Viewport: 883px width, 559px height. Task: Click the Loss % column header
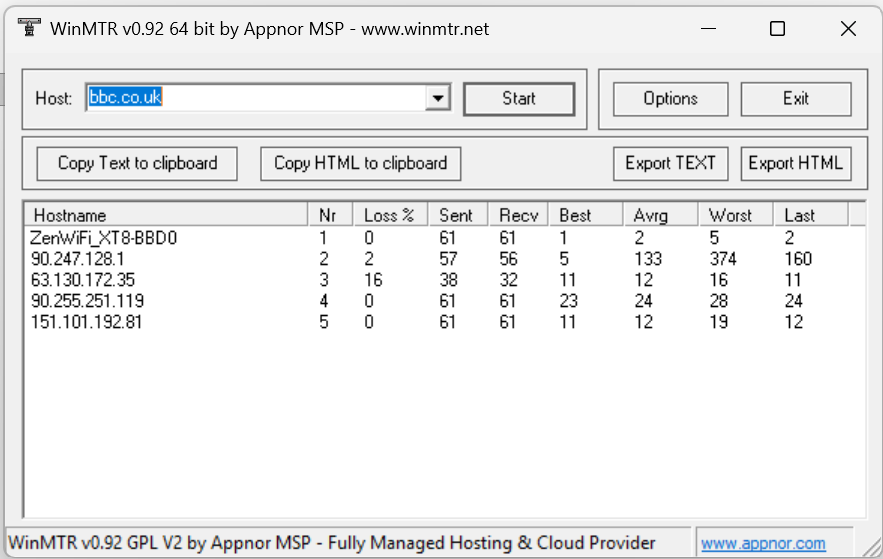pos(390,215)
